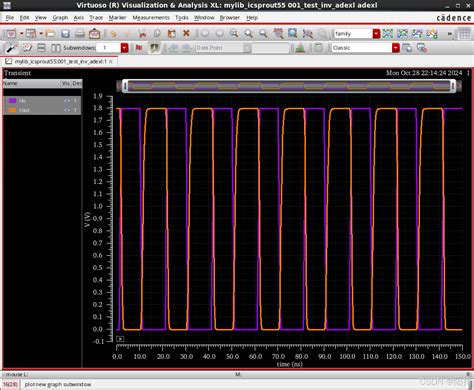
Task: Click the printer icon
Action: click(80, 33)
